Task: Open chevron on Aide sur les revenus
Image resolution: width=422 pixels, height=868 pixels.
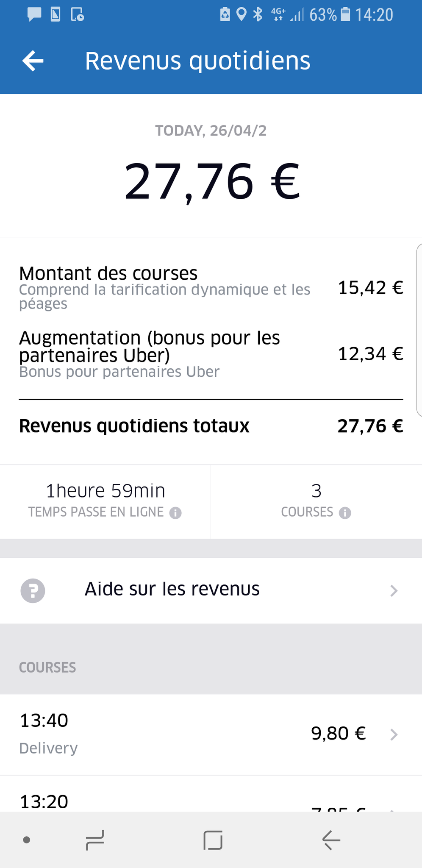Action: 394,590
